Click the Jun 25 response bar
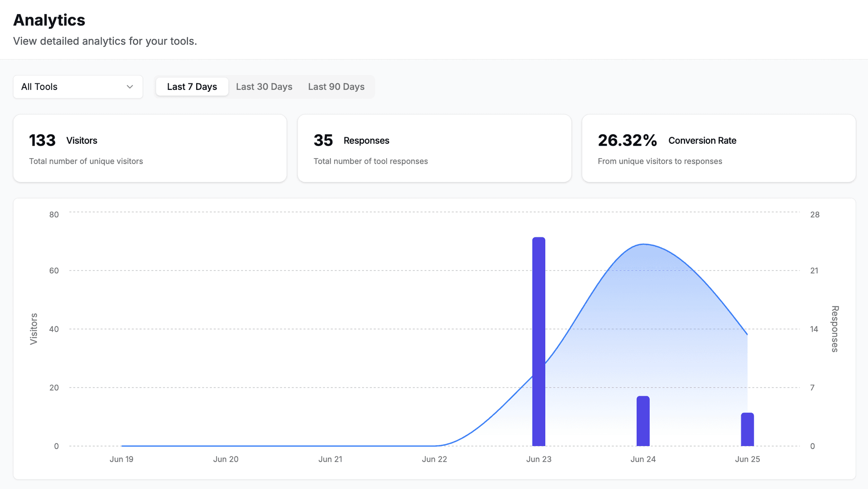 click(747, 429)
